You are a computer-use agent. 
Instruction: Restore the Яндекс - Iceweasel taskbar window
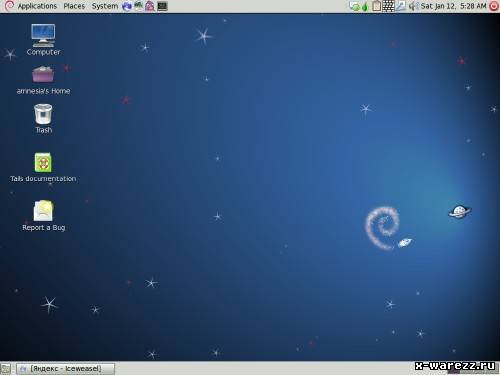(65, 369)
